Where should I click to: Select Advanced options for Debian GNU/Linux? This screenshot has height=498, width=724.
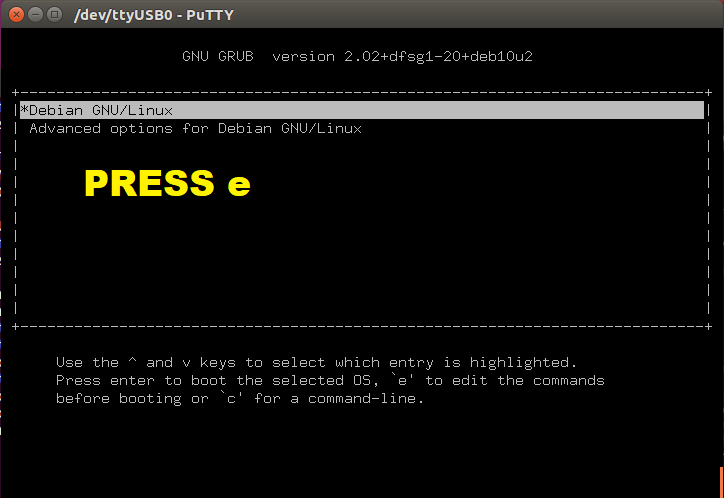pyautogui.click(x=195, y=128)
